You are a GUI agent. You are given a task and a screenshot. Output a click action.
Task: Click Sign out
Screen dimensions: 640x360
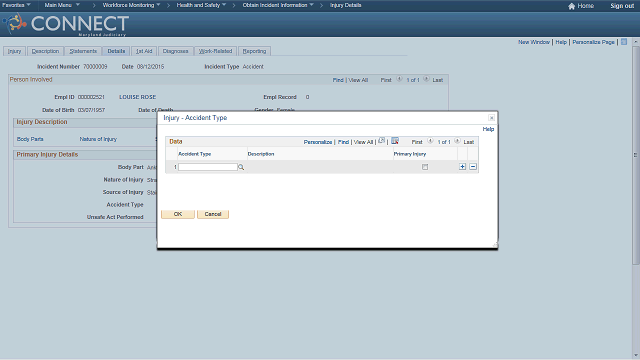622,6
